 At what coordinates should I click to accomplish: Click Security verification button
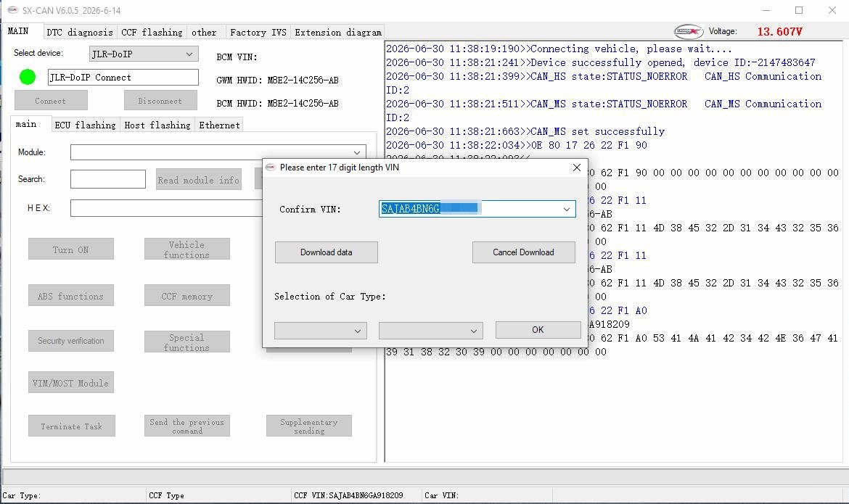click(71, 341)
